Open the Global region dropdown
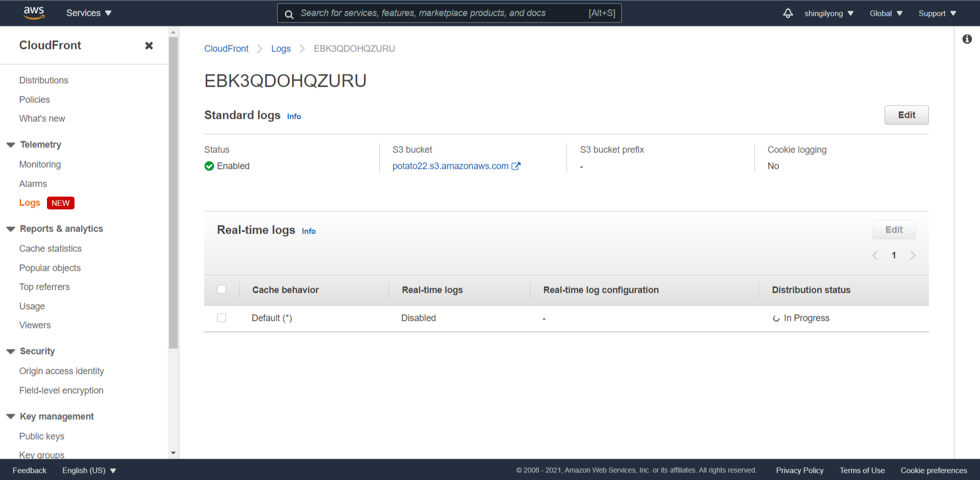Screen dimensions: 980x480 coord(886,13)
